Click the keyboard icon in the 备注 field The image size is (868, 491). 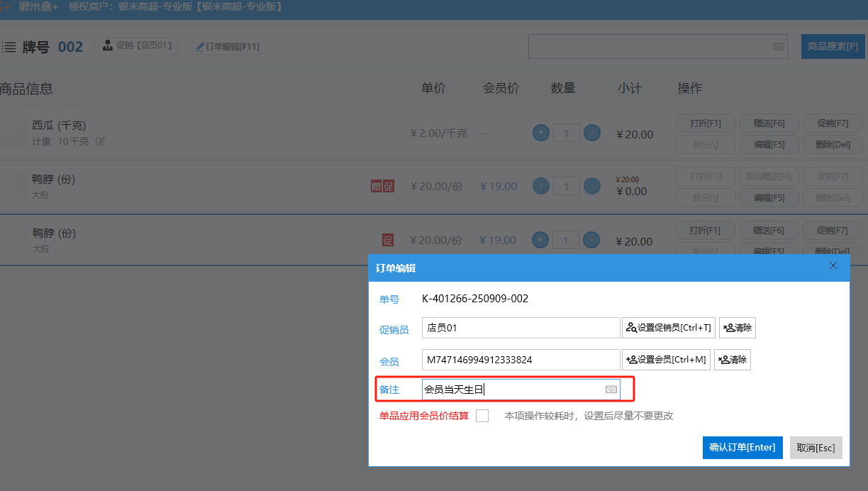[x=611, y=390]
